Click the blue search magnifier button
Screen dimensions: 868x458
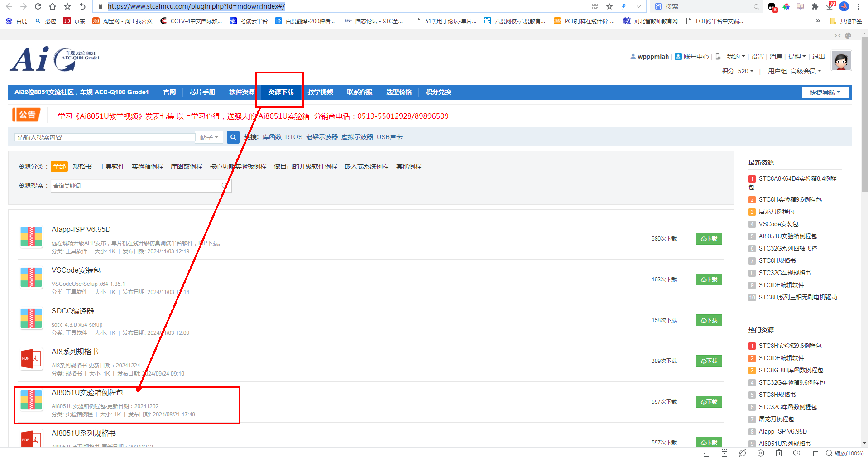pyautogui.click(x=233, y=137)
